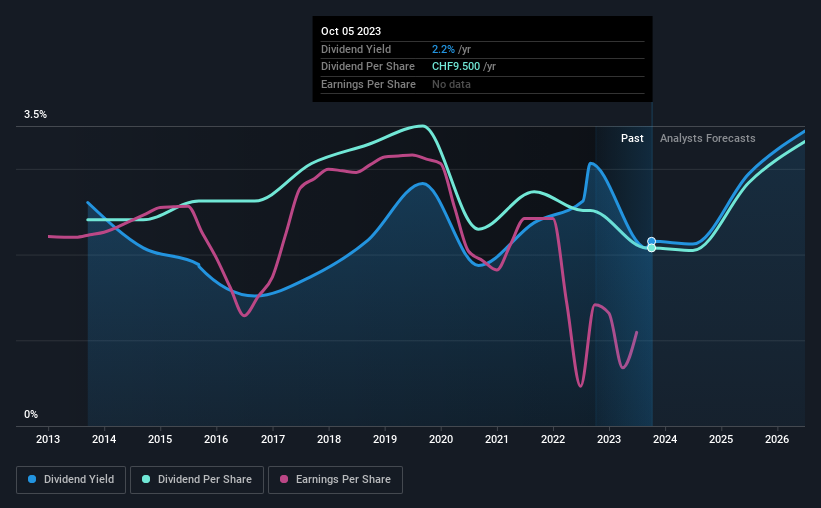Click the 2021 x-axis label
This screenshot has height=508, width=821.
click(x=496, y=439)
